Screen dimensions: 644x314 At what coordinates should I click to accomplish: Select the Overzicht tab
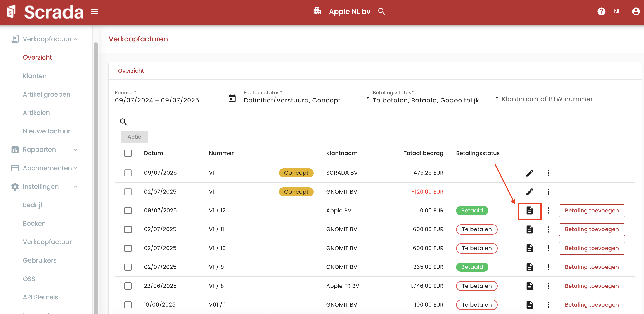click(131, 71)
